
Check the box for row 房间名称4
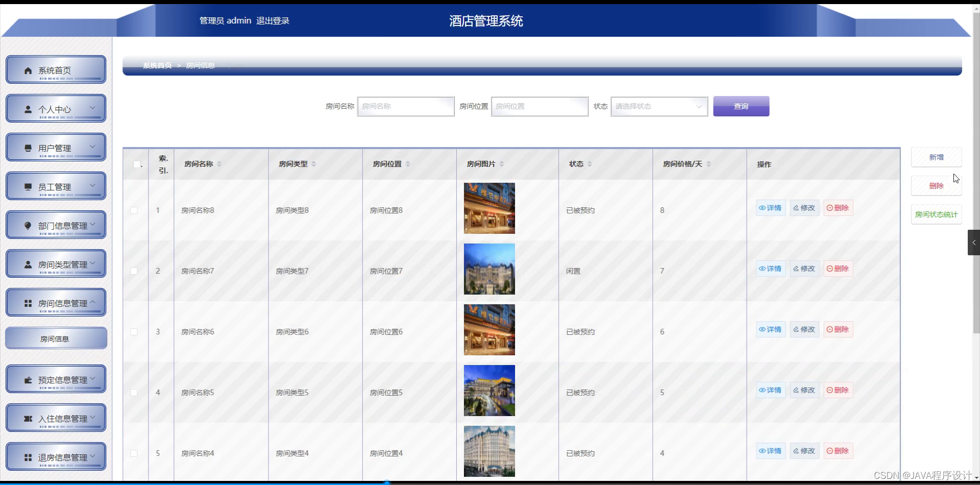pyautogui.click(x=134, y=453)
